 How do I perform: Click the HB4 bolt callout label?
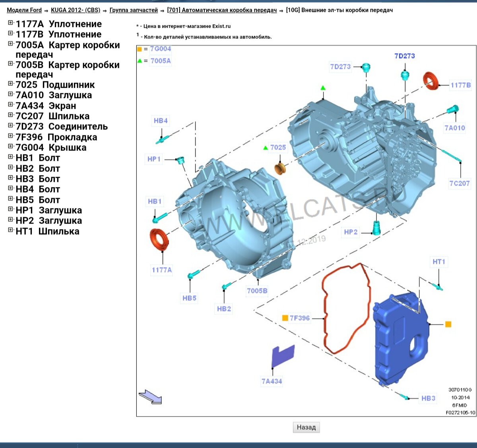tap(161, 121)
